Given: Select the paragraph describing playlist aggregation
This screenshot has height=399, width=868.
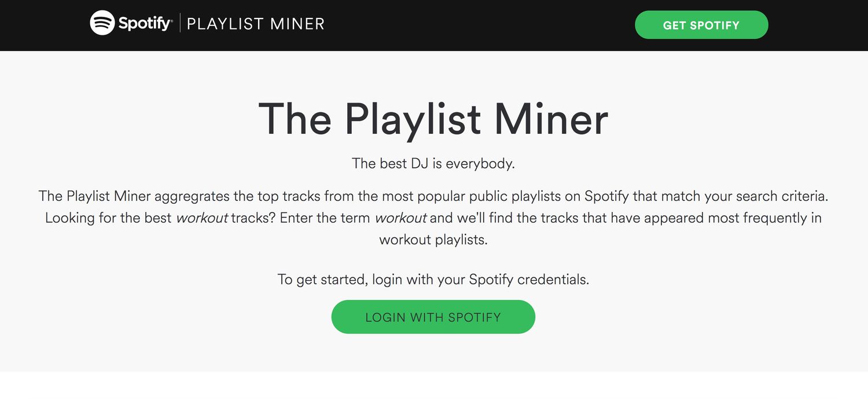Looking at the screenshot, I should pos(433,218).
